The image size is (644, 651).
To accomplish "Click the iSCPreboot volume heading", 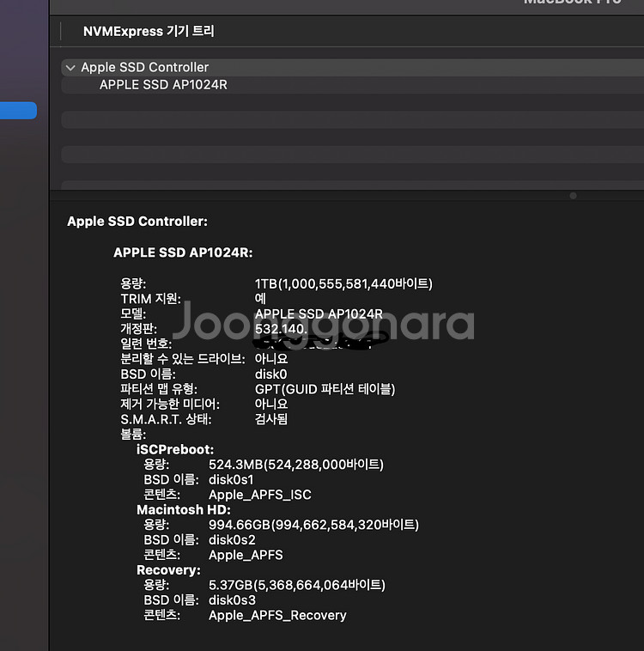I will pos(175,449).
